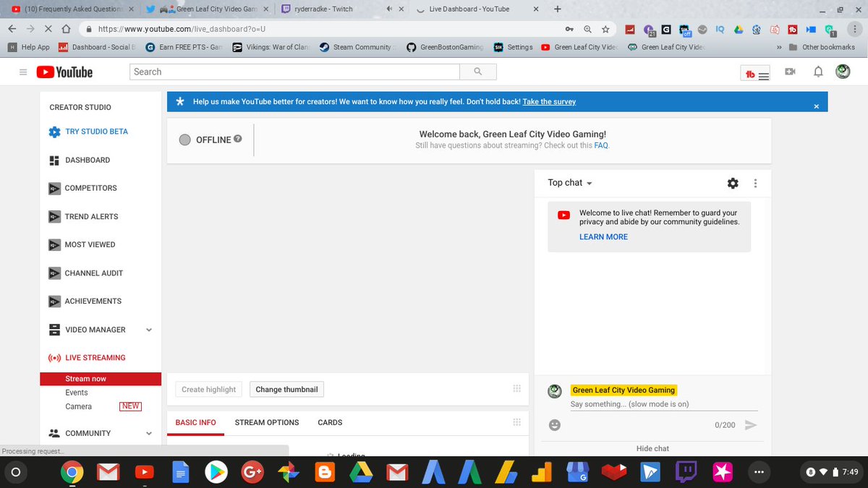Click the vidIQ extension icon

pos(720,30)
